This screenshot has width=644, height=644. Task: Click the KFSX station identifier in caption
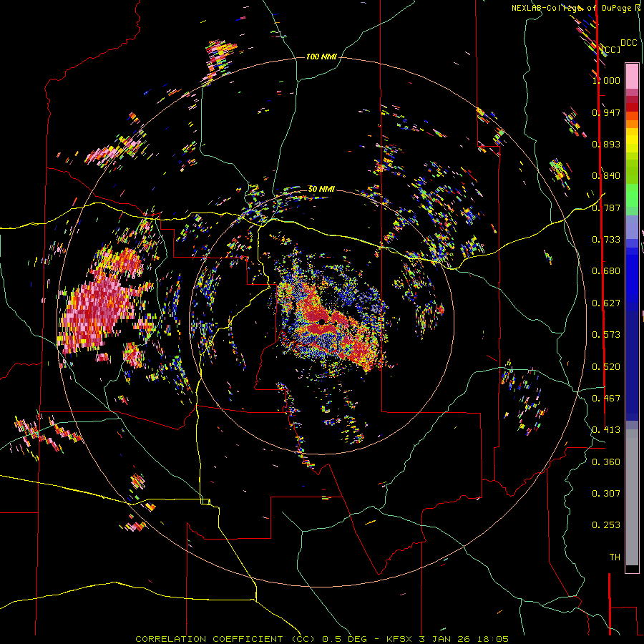coord(399,639)
